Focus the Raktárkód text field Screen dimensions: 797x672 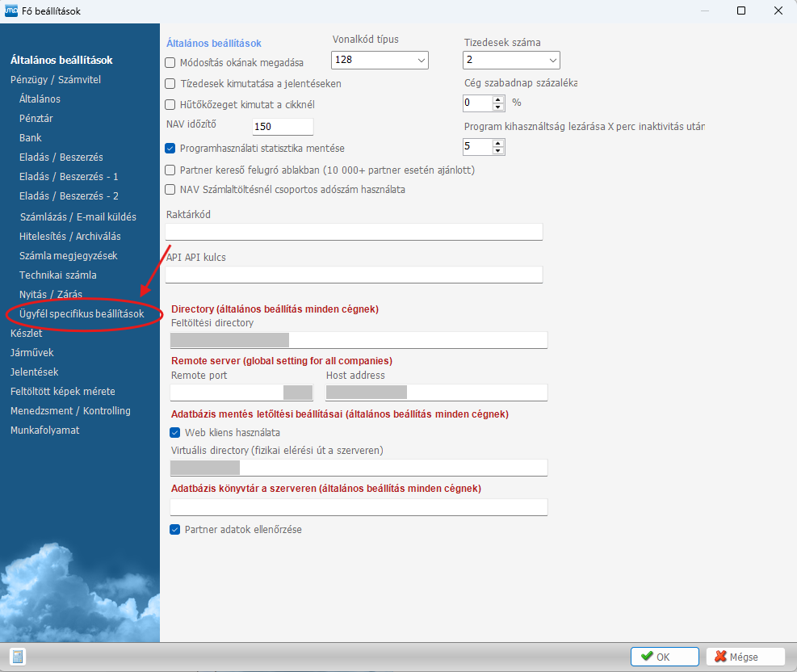click(354, 233)
